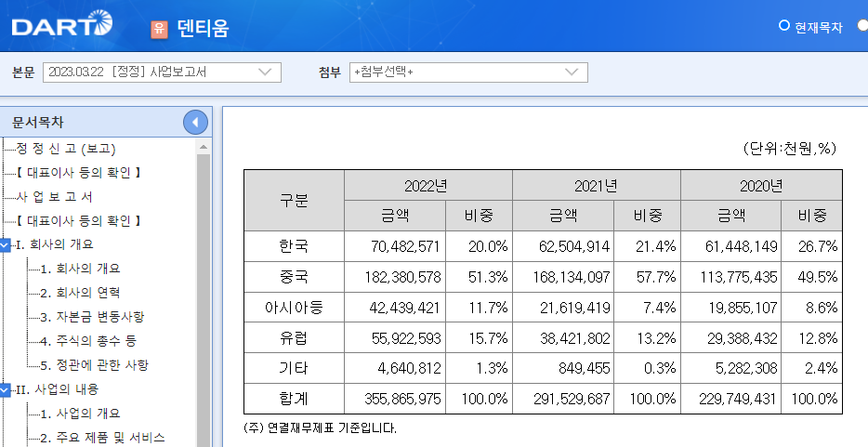
Task: Open 3. 자본금 변동사항 subsection
Action: [92, 317]
